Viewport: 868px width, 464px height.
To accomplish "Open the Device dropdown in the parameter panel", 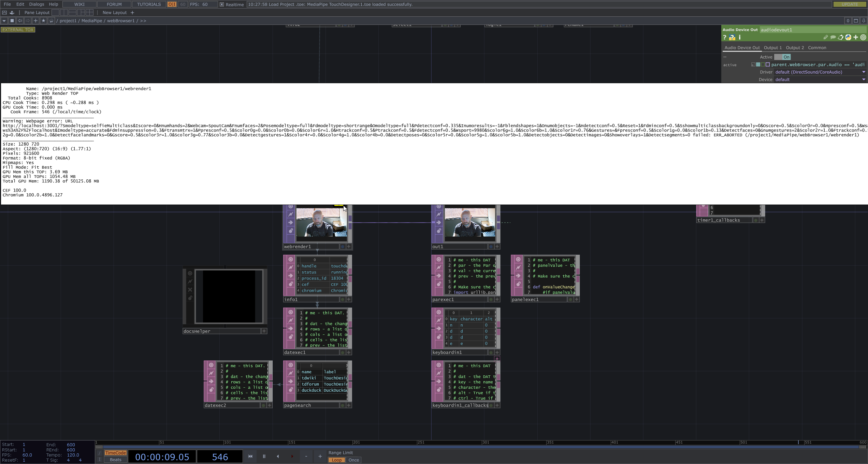I will (x=864, y=79).
